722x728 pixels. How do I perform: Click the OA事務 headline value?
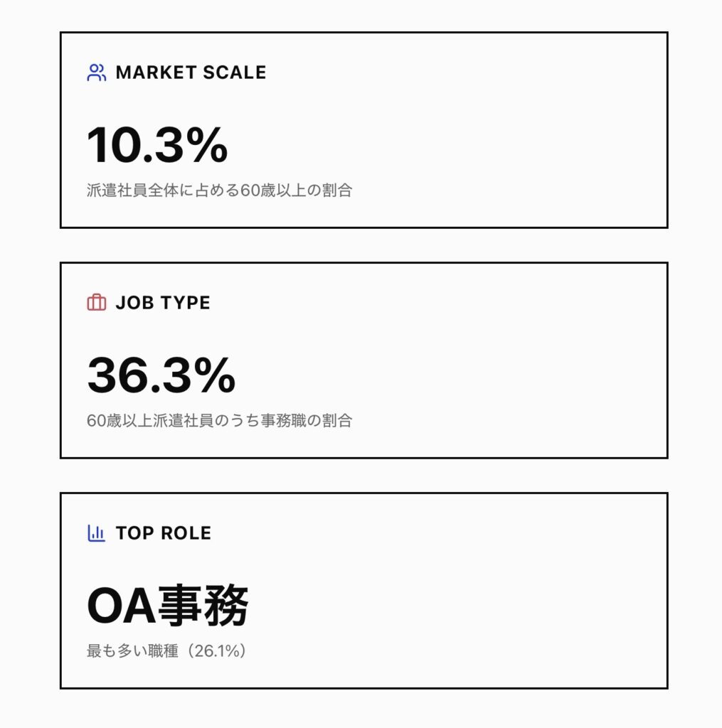click(167, 606)
